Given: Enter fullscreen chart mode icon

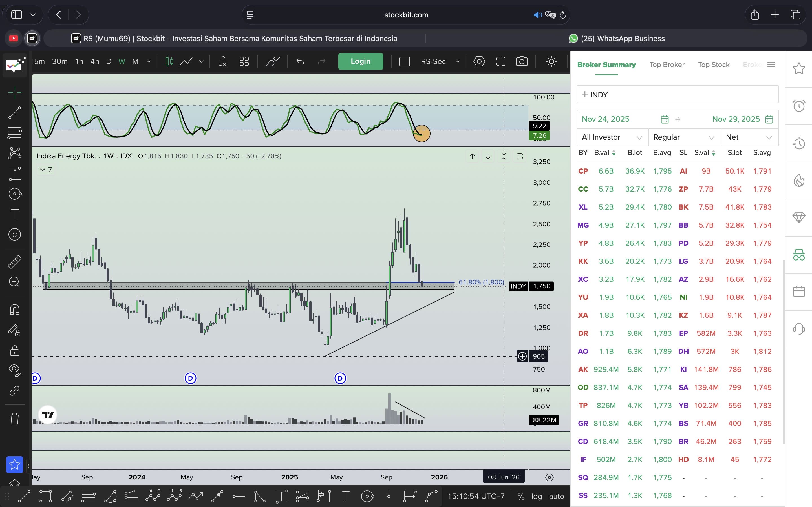Looking at the screenshot, I should coord(500,61).
